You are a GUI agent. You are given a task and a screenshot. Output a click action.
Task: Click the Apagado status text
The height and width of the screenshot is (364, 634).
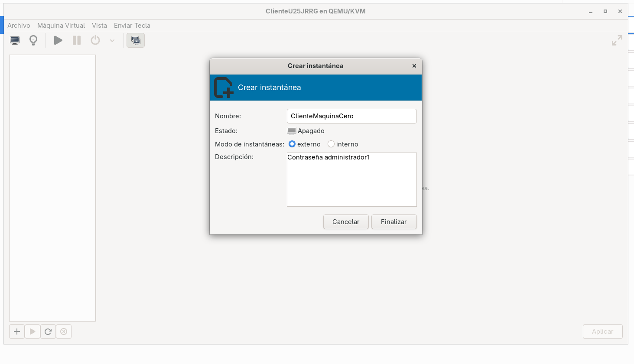(x=311, y=131)
